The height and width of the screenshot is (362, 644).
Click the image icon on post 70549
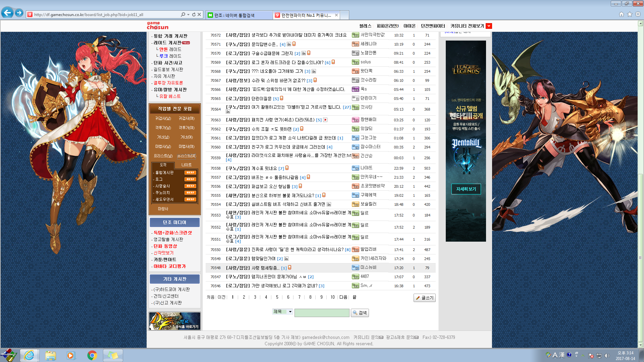coord(286,259)
